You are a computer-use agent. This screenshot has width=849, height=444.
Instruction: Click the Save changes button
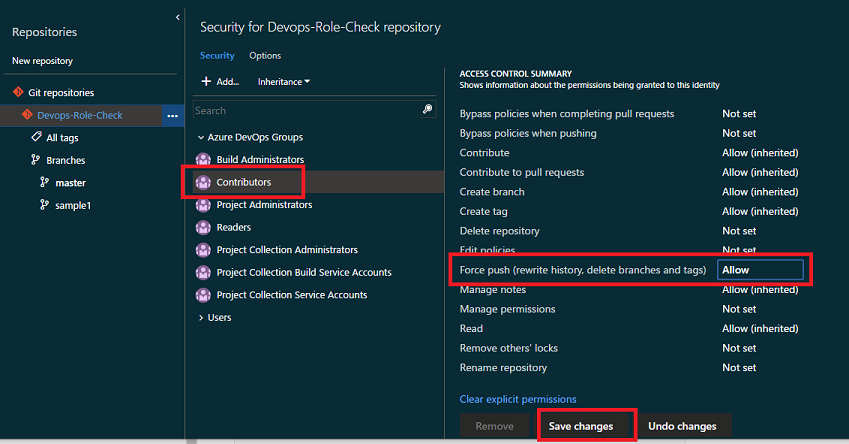581,426
